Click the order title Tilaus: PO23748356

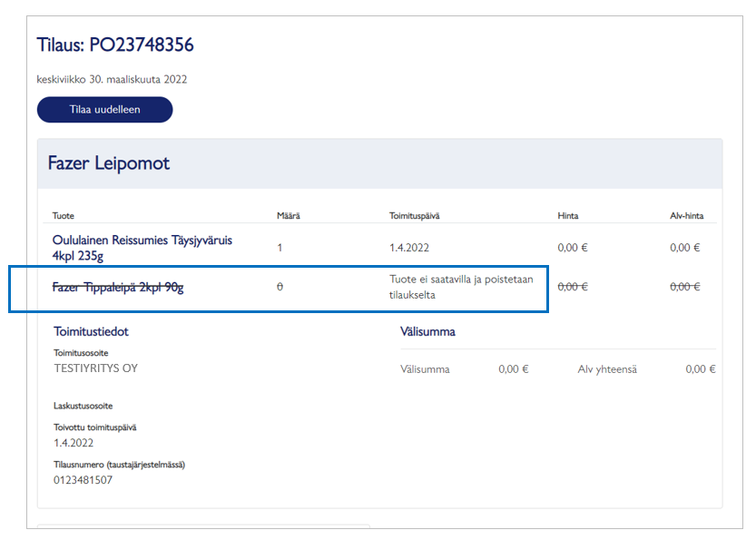pyautogui.click(x=115, y=44)
